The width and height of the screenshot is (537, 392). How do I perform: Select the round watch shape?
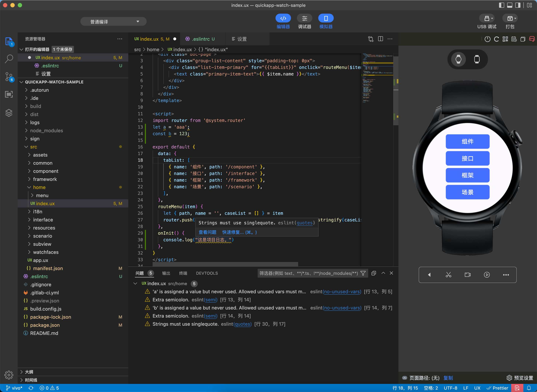click(x=458, y=59)
